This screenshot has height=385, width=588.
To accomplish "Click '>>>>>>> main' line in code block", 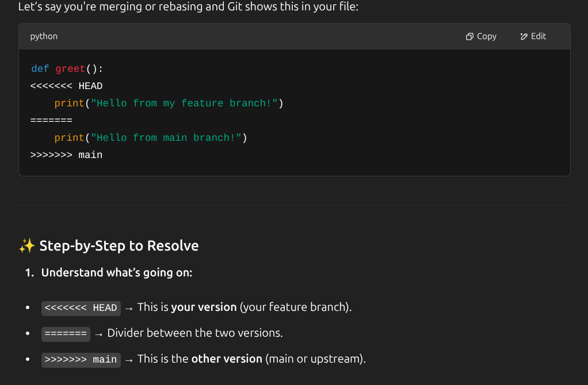I will 66,155.
